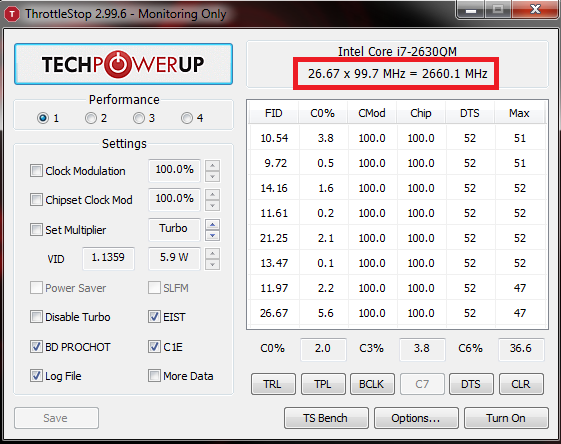Click the Turbo multiplier field

(x=174, y=229)
